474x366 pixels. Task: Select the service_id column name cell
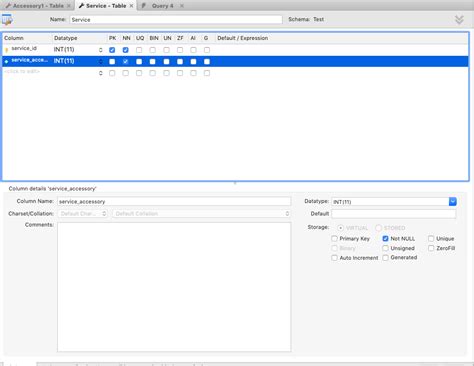[24, 49]
